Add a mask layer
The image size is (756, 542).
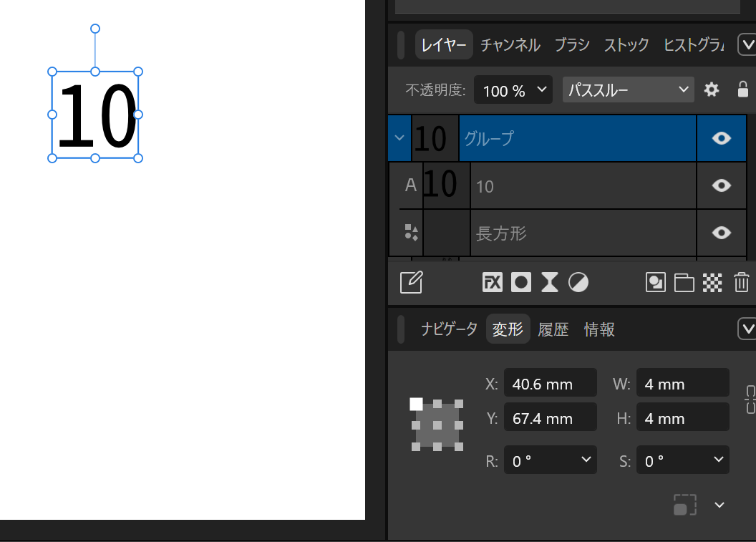520,282
